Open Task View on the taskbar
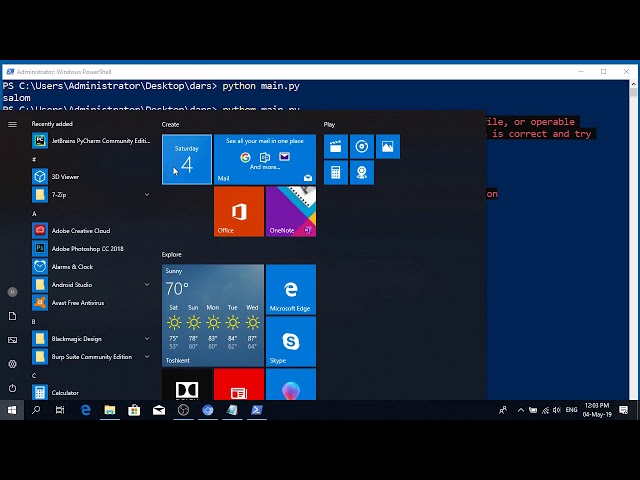The width and height of the screenshot is (640, 480). click(x=60, y=410)
